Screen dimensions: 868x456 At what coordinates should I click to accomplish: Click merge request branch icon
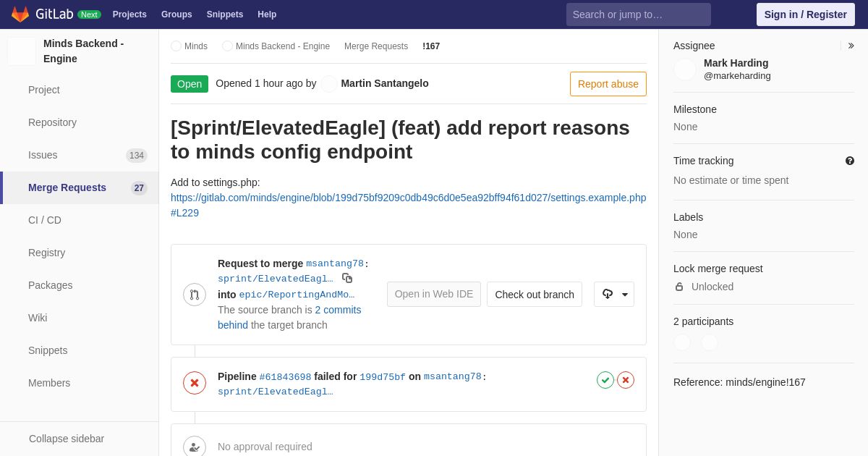(195, 295)
